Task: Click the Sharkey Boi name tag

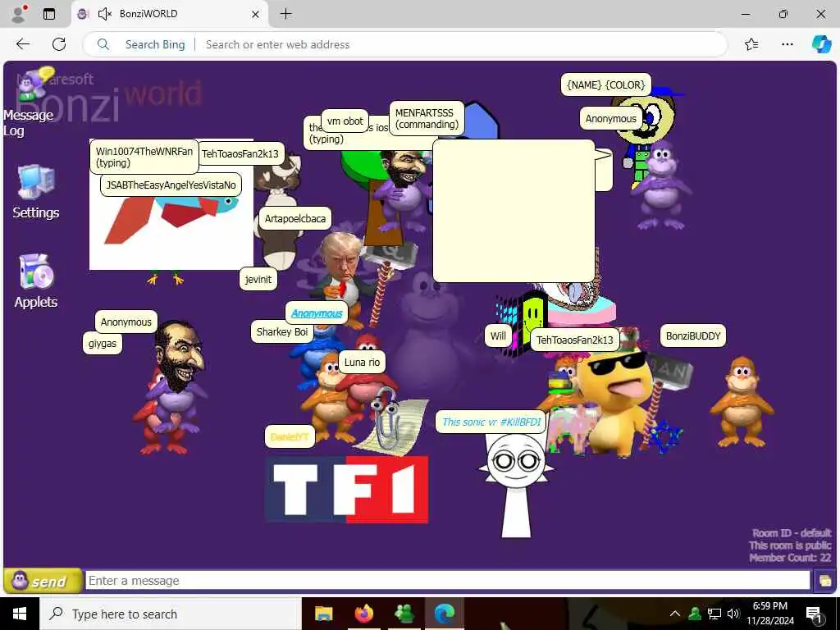Action: click(x=282, y=331)
